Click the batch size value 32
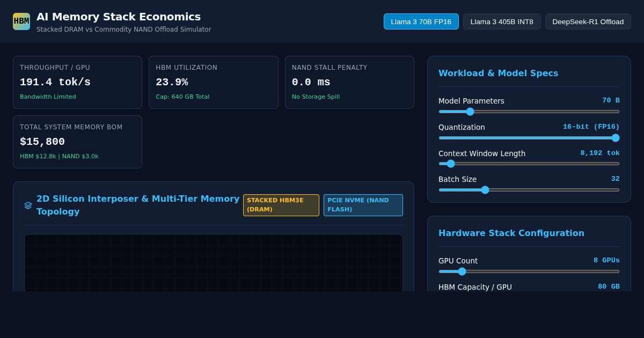644x338 pixels. [615, 179]
